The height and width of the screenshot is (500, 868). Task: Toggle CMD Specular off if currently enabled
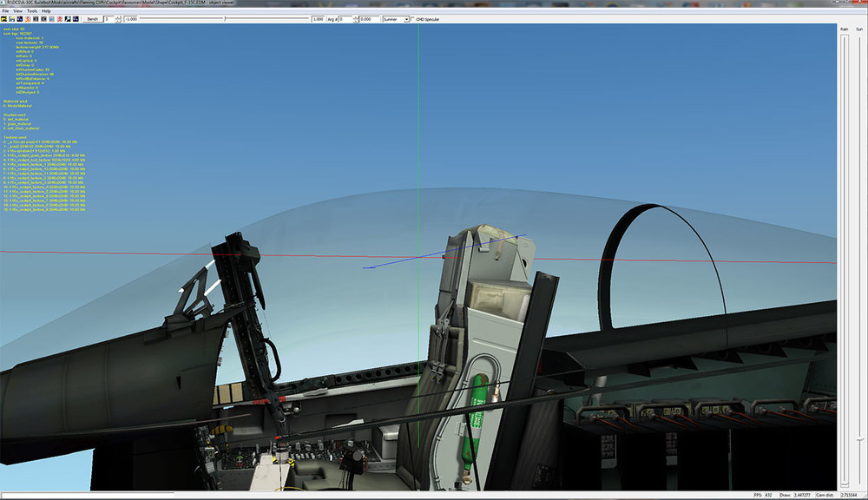tap(412, 16)
